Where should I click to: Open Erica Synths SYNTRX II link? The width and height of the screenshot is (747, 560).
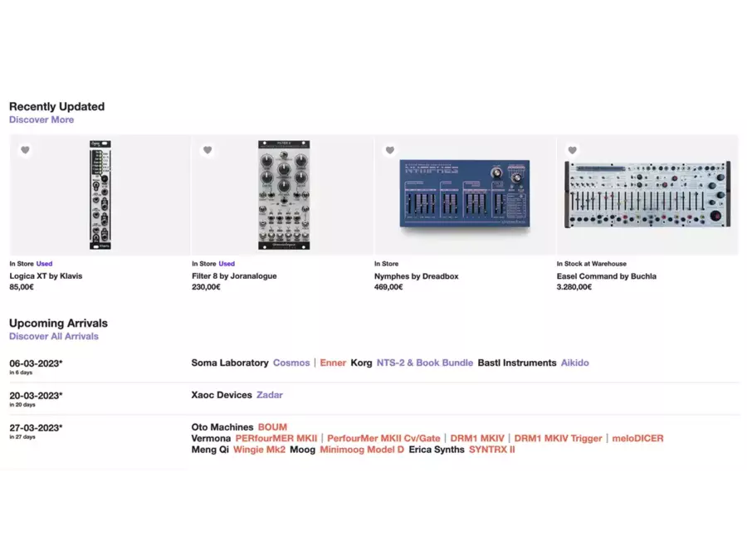pos(492,450)
